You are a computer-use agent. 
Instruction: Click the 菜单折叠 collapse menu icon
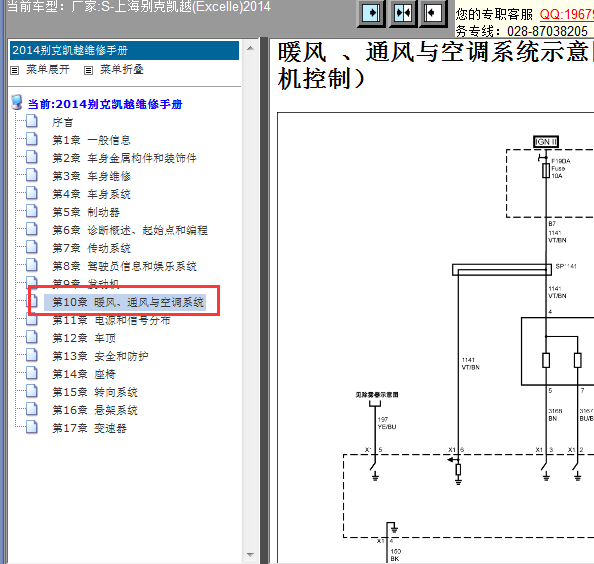pyautogui.click(x=88, y=70)
